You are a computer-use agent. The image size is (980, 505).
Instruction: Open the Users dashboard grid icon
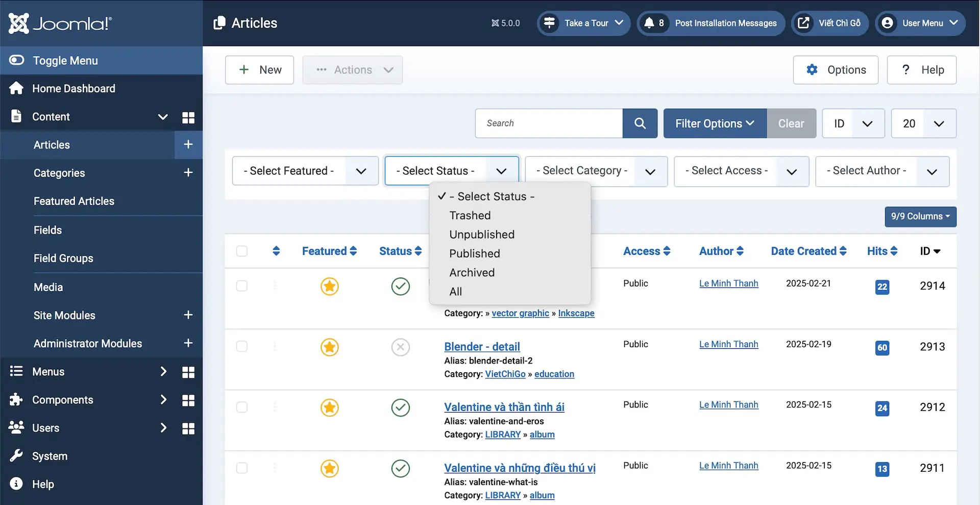pyautogui.click(x=188, y=428)
